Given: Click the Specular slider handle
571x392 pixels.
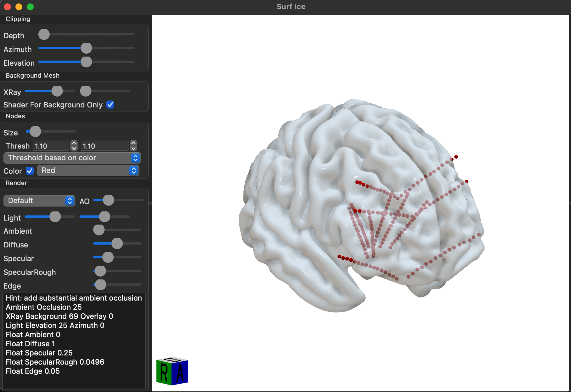Looking at the screenshot, I should pos(108,257).
